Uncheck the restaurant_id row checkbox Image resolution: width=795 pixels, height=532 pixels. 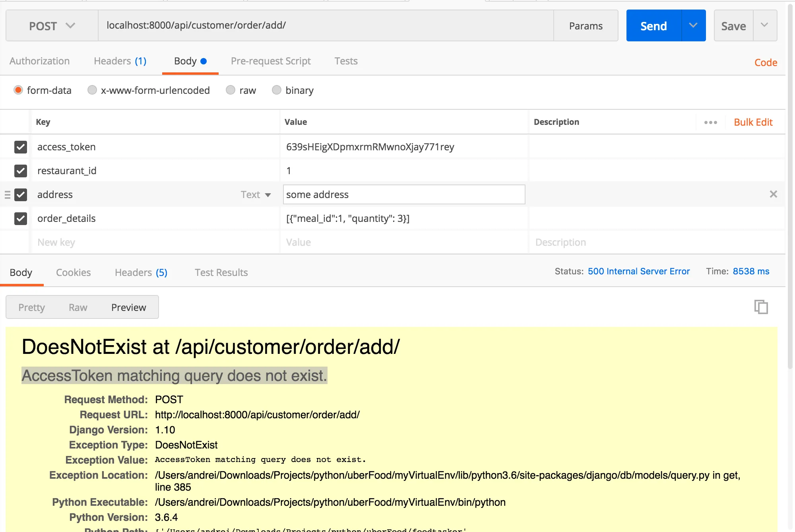(x=21, y=171)
